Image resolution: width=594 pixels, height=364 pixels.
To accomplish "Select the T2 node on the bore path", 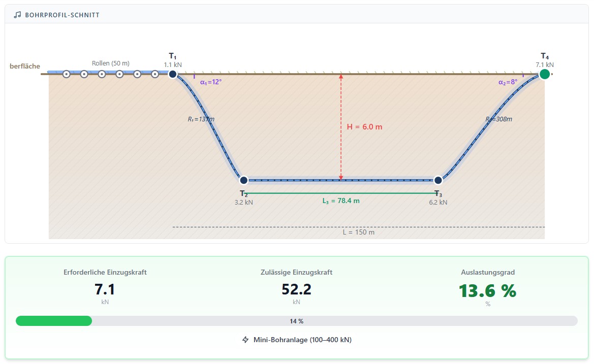I will pyautogui.click(x=243, y=180).
